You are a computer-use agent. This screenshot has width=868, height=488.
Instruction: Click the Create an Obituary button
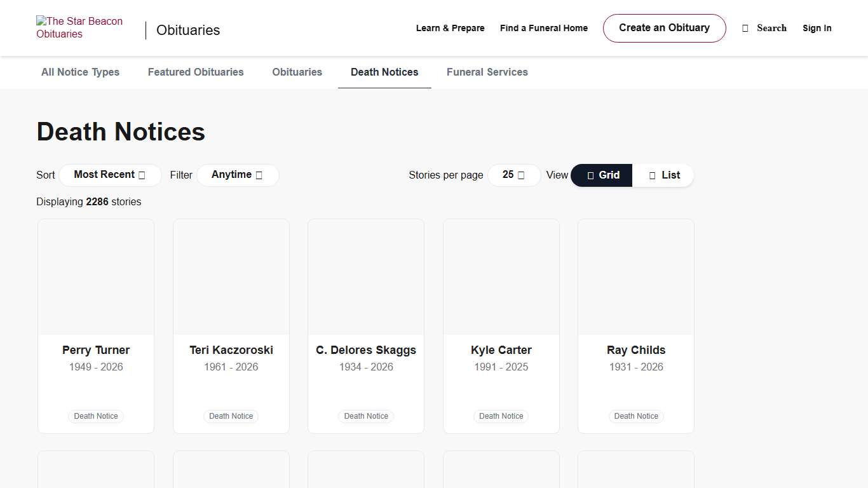click(x=664, y=28)
